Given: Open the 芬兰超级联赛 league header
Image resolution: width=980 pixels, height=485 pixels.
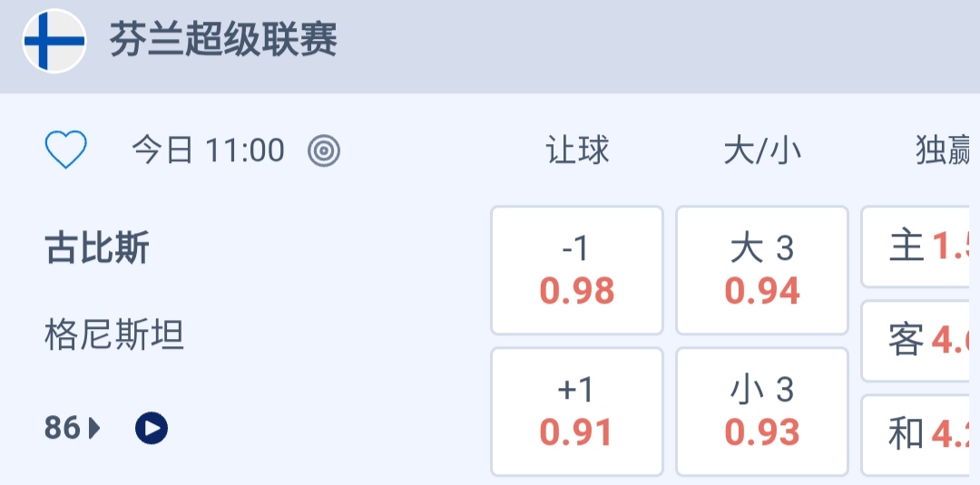Looking at the screenshot, I should point(223,41).
